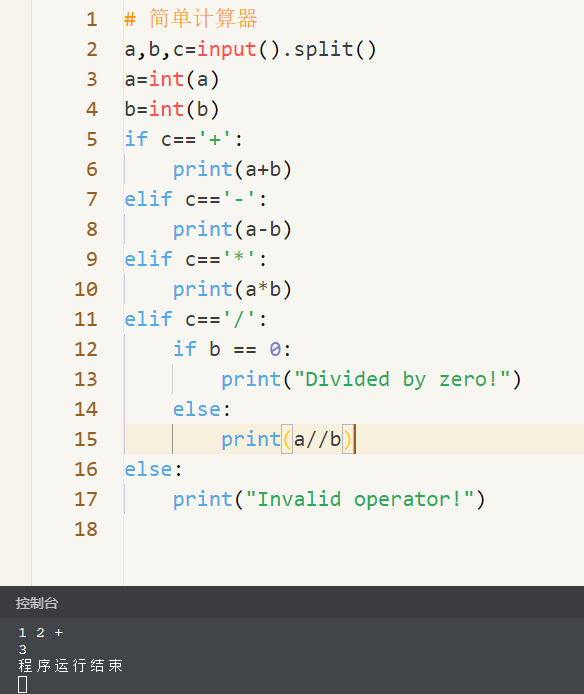
Task: Place cursor in the input().split() line
Action: point(251,49)
